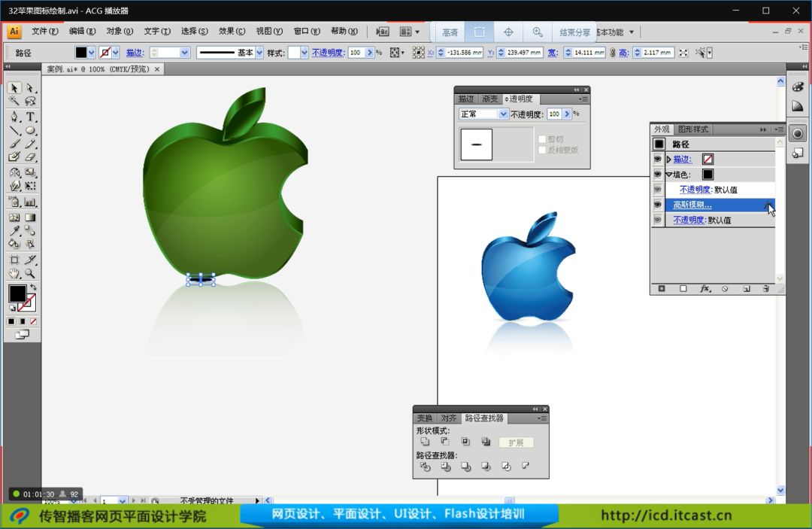Open the 效果(C) menu
Image resolution: width=812 pixels, height=529 pixels.
(x=232, y=32)
